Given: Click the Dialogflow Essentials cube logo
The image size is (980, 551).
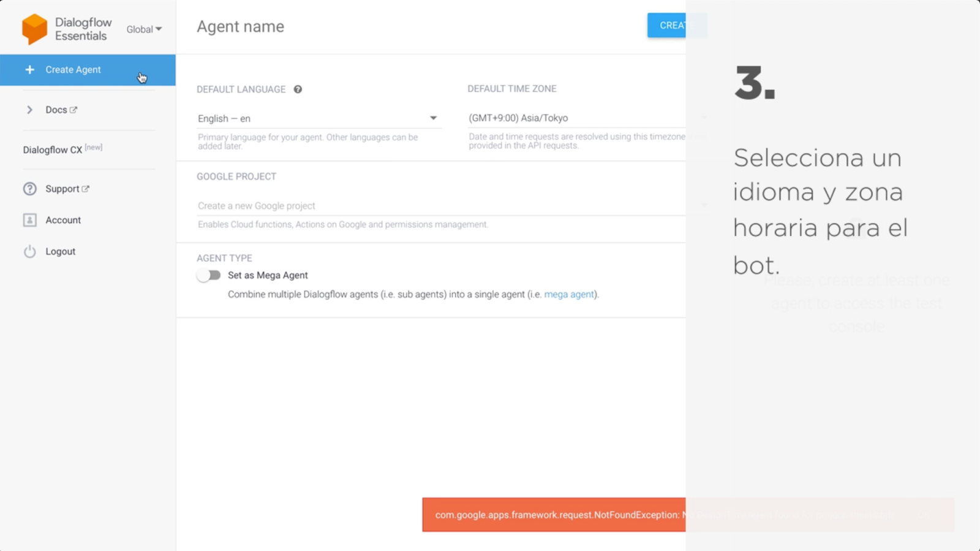Looking at the screenshot, I should click(34, 29).
